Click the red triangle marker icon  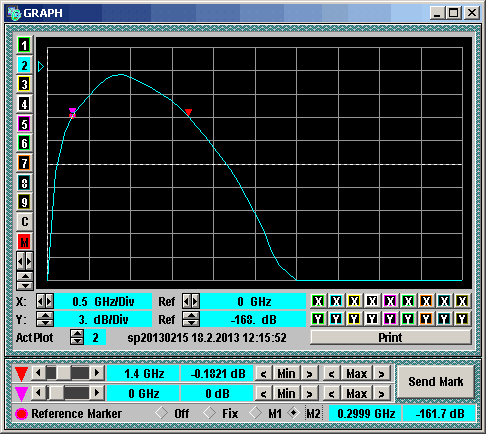[x=21, y=374]
